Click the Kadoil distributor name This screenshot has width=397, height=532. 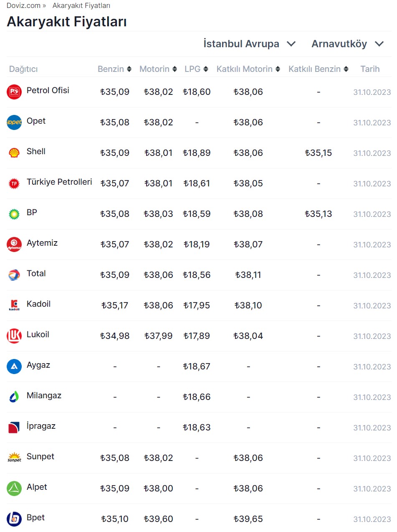[38, 304]
